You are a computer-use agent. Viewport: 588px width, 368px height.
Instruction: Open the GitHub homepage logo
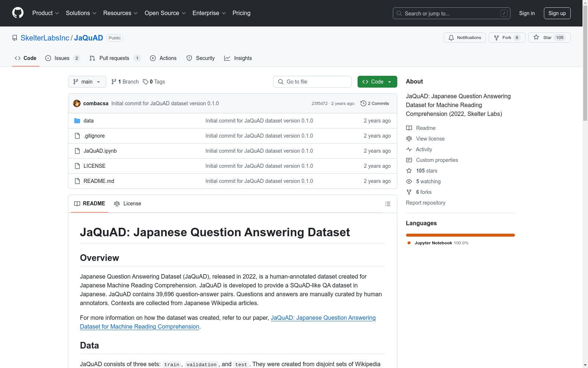click(18, 13)
